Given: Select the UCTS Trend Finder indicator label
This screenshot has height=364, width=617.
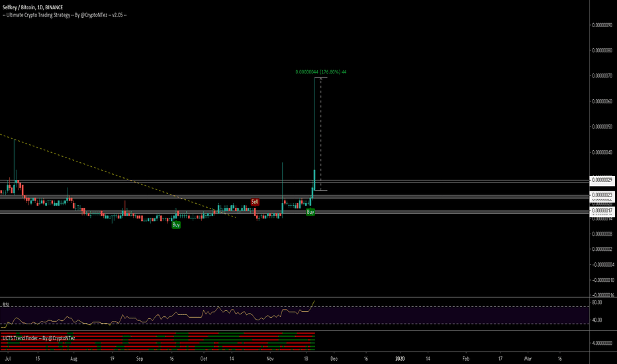Looking at the screenshot, I should [x=38, y=338].
